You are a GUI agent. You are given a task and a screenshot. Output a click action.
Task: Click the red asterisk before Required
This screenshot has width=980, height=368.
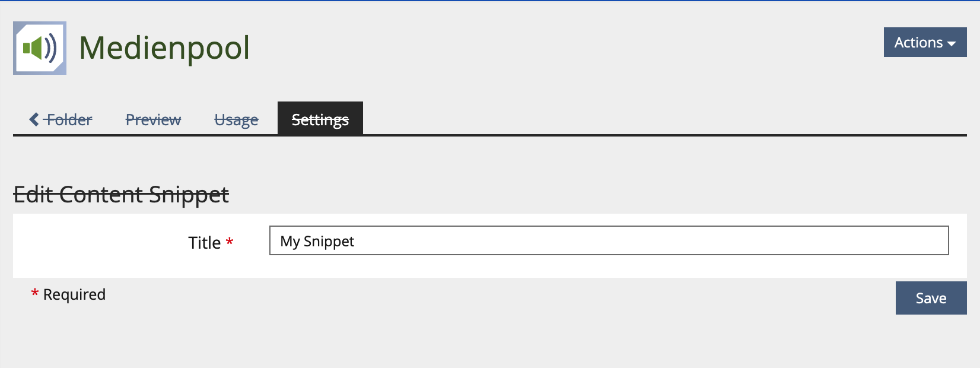coord(35,293)
